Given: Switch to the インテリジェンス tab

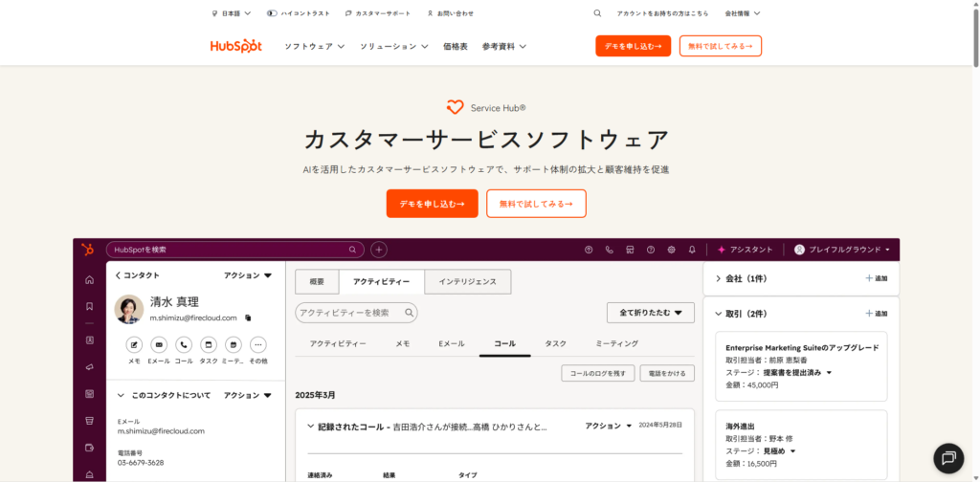Looking at the screenshot, I should (x=467, y=281).
